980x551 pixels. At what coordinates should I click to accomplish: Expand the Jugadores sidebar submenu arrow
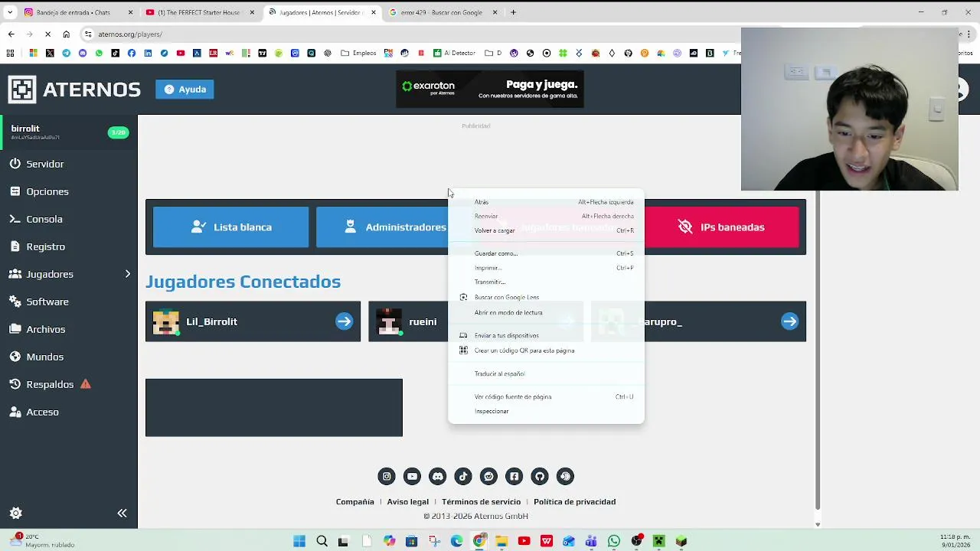pos(127,274)
